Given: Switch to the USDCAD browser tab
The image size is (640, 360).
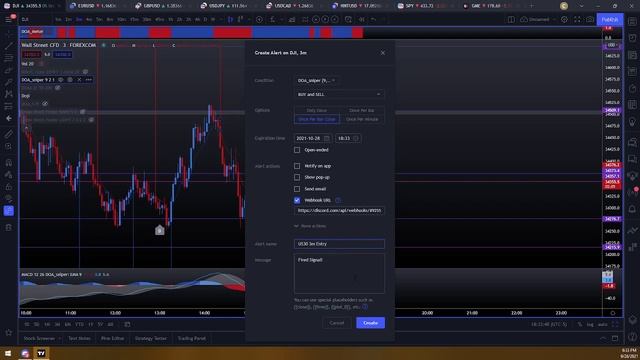Looking at the screenshot, I should pyautogui.click(x=293, y=6).
